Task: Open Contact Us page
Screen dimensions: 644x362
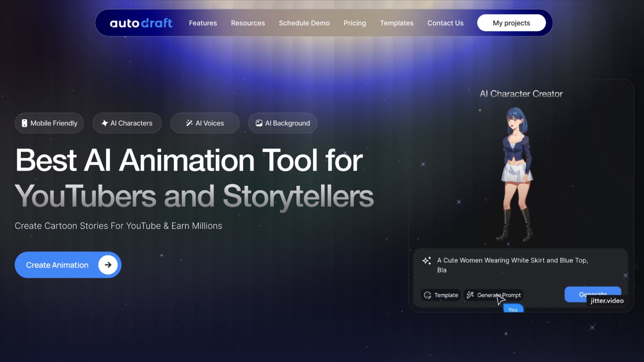Action: tap(445, 23)
